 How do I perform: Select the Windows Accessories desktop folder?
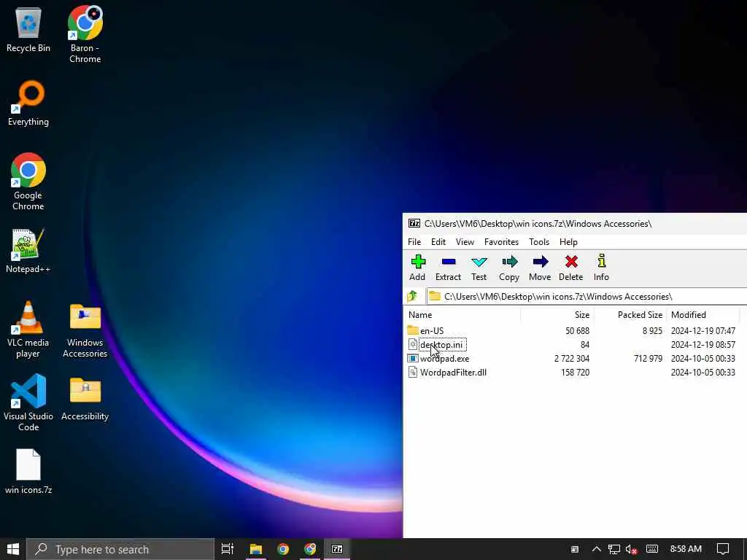(x=85, y=329)
